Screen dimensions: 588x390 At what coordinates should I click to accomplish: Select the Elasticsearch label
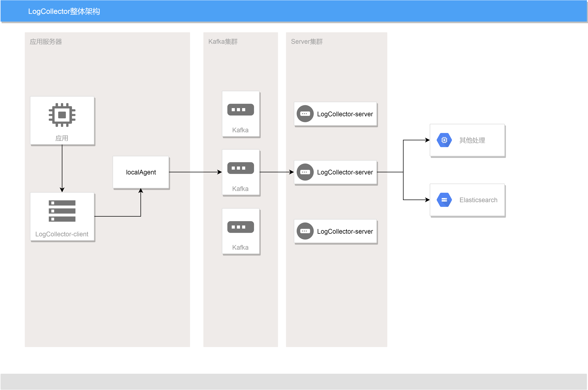pyautogui.click(x=478, y=200)
